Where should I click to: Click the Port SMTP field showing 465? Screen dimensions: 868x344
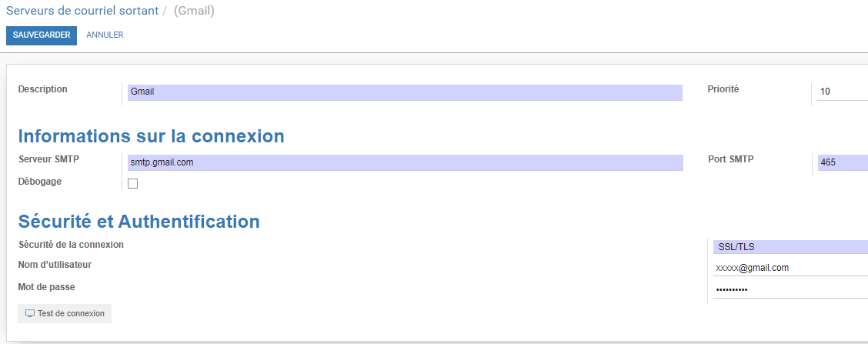pyautogui.click(x=843, y=163)
